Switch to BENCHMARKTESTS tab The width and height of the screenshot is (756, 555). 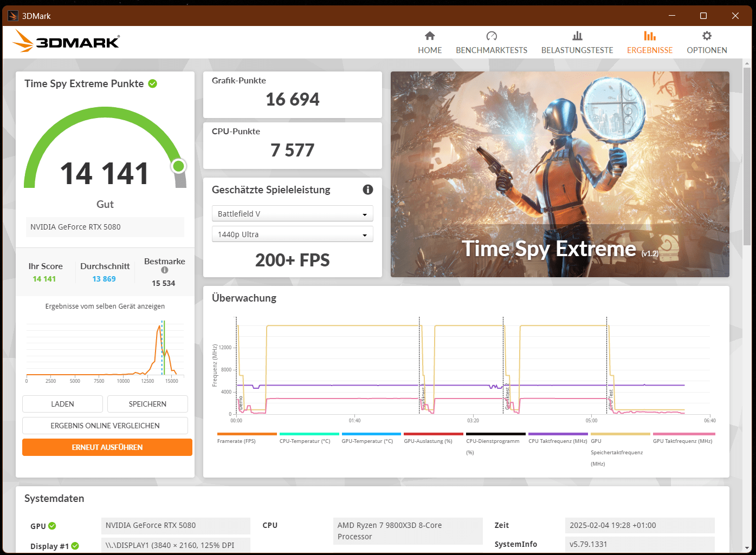click(492, 43)
